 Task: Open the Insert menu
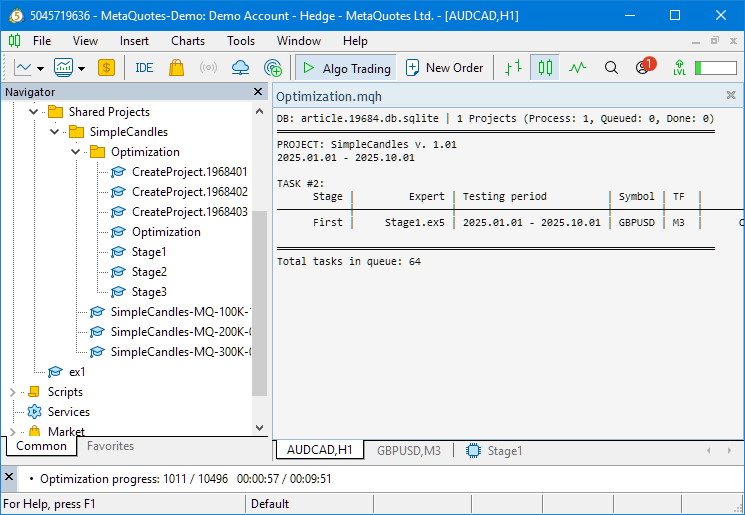click(134, 41)
